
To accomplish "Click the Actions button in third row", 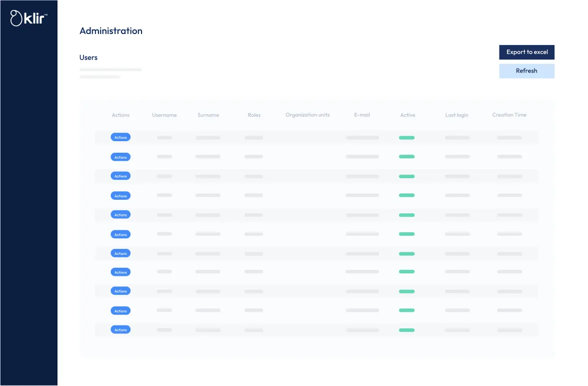I will coord(120,176).
